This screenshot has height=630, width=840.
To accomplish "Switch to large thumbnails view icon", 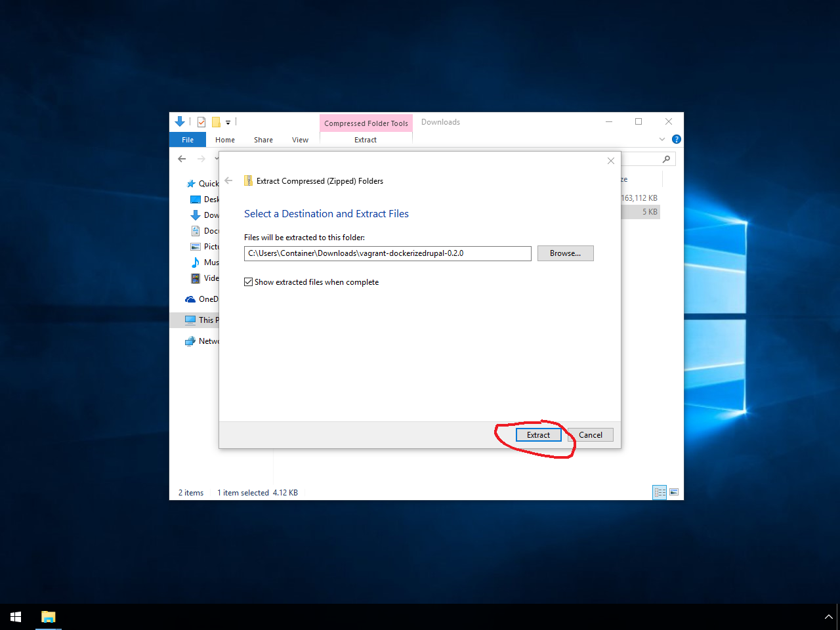I will pos(674,492).
